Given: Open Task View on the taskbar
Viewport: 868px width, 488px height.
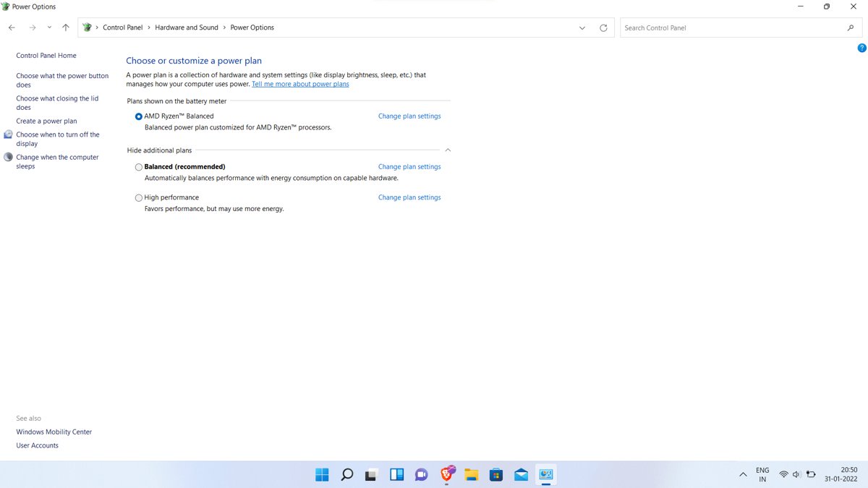Looking at the screenshot, I should tap(371, 474).
